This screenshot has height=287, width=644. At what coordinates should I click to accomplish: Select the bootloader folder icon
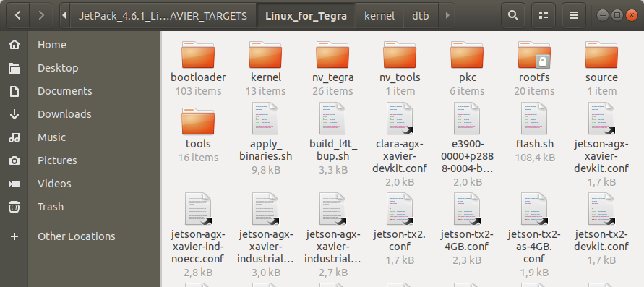coord(198,54)
